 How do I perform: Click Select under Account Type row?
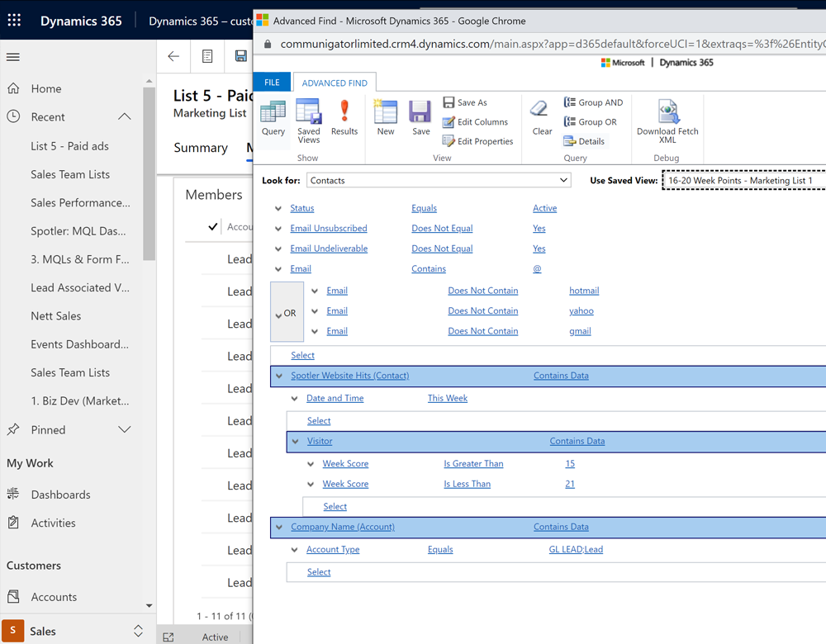coord(319,572)
